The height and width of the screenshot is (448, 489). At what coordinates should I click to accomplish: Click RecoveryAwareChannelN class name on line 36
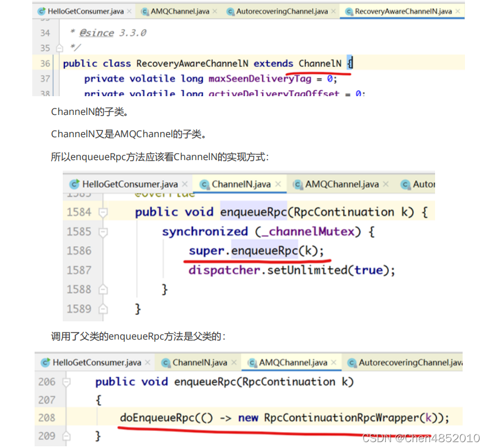(192, 63)
